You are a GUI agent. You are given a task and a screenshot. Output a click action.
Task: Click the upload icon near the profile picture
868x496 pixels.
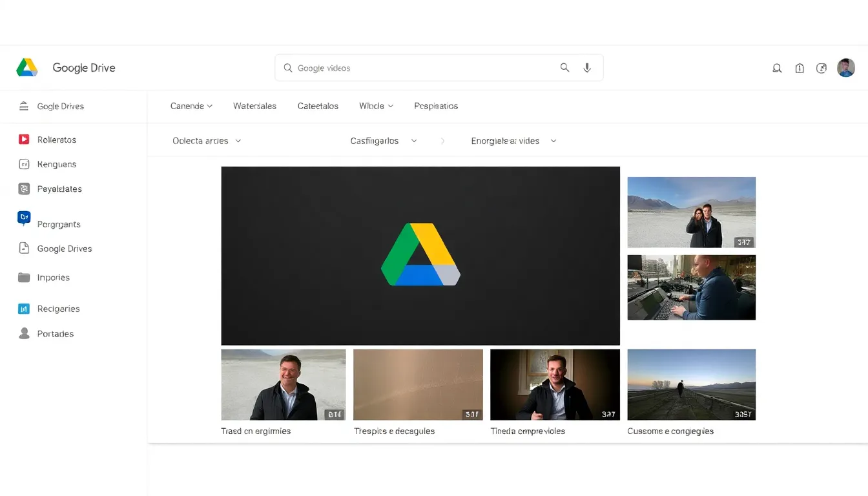click(x=800, y=67)
